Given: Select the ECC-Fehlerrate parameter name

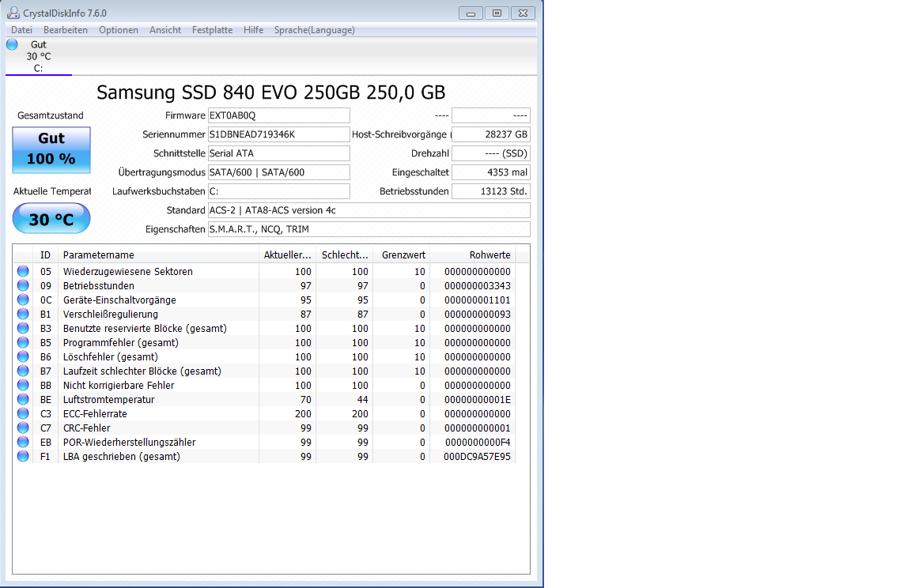Looking at the screenshot, I should 95,413.
